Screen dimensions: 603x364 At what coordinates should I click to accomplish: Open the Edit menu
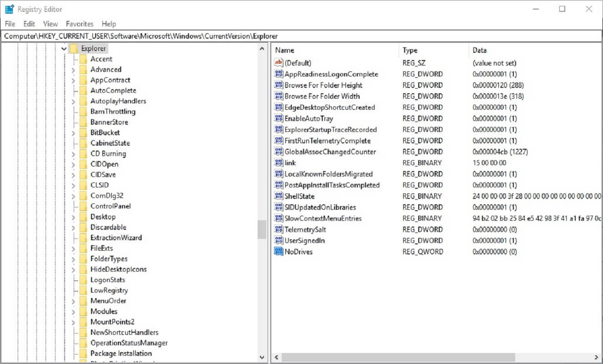(x=29, y=24)
